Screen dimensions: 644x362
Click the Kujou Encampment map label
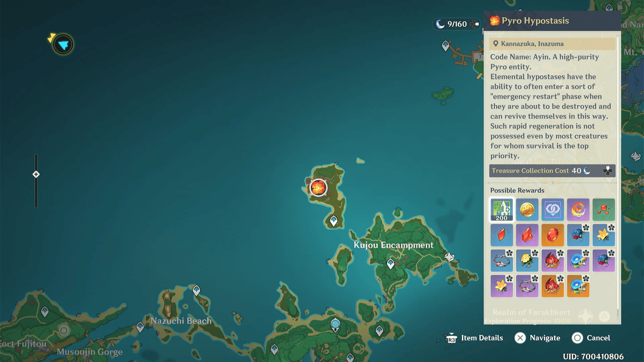(393, 245)
